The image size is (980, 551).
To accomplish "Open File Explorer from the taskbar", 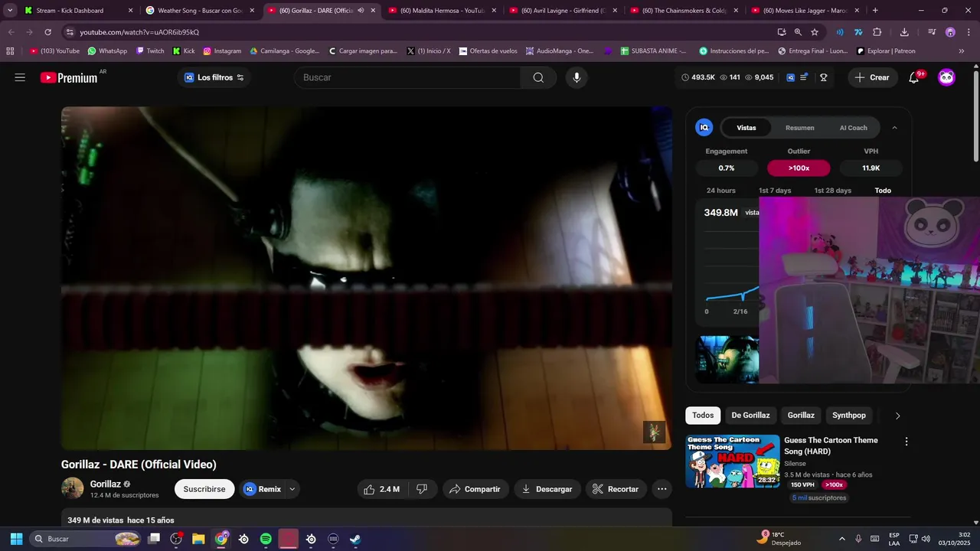I will tap(198, 539).
